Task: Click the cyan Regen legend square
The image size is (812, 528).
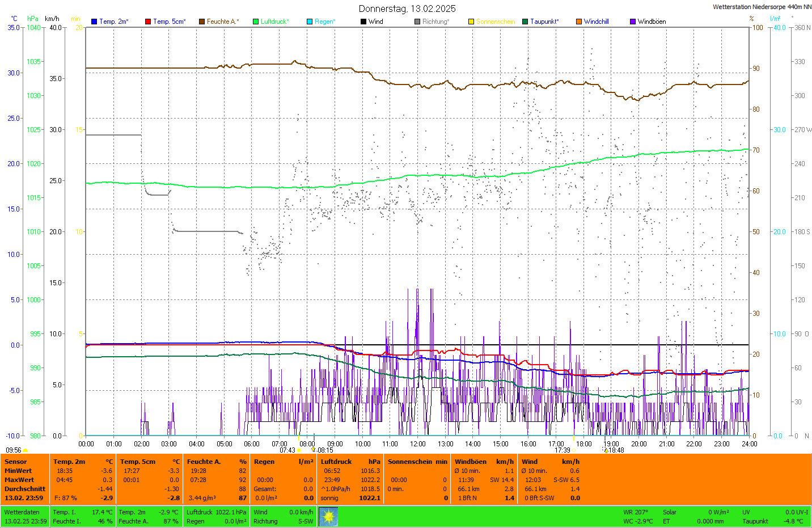Action: (x=310, y=22)
